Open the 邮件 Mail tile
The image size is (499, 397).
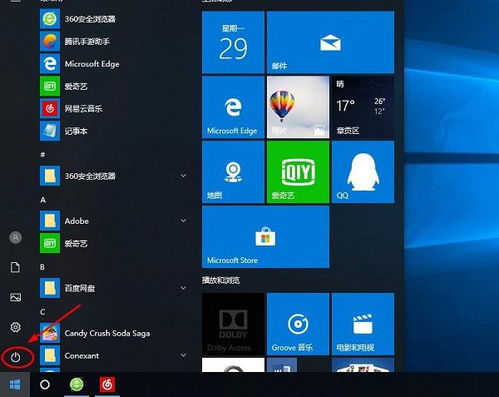click(x=330, y=42)
